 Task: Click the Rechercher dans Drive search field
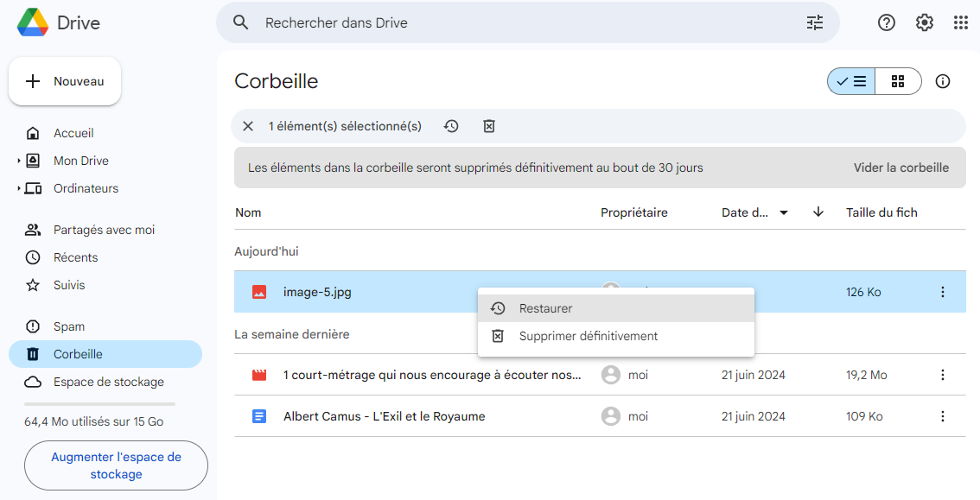coord(519,23)
